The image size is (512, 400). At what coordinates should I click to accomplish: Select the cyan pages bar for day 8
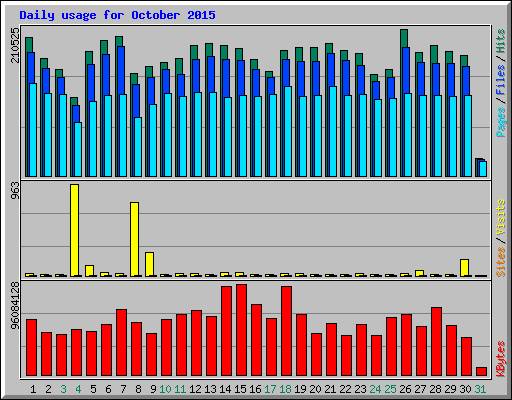coord(138,147)
